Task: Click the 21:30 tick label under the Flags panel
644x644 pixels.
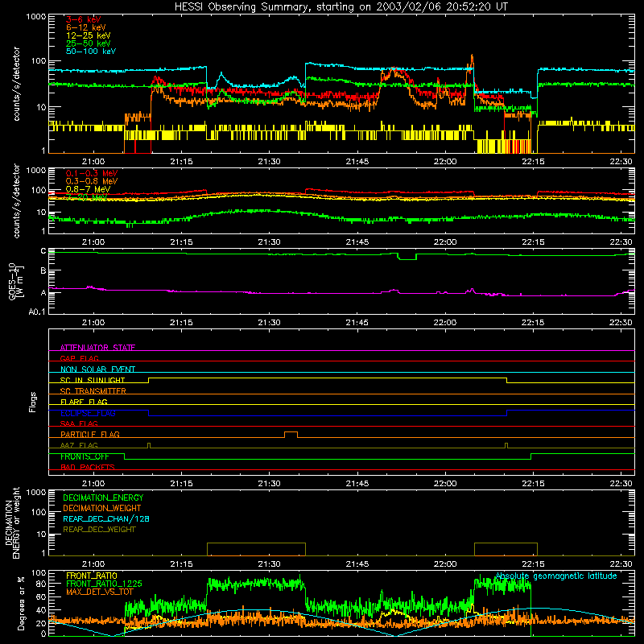Action: pos(270,484)
